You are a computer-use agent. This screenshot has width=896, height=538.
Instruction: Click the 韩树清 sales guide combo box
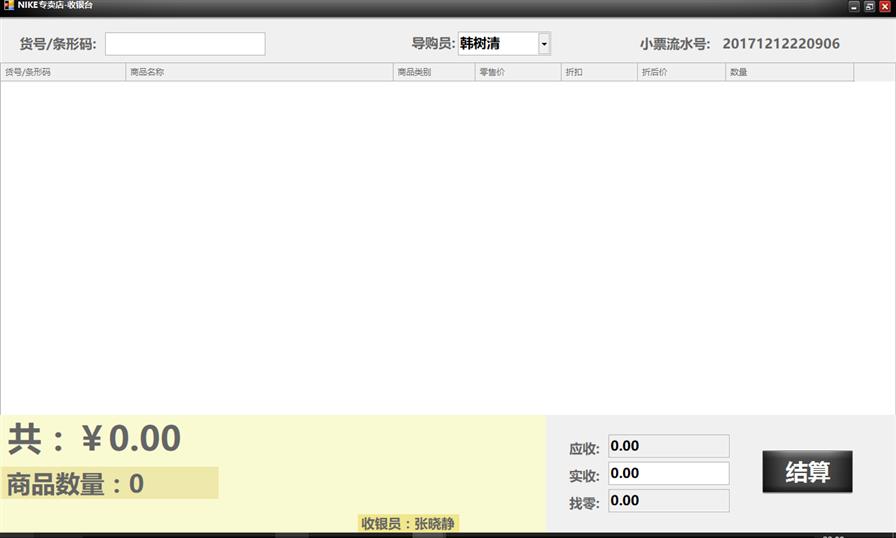(497, 44)
